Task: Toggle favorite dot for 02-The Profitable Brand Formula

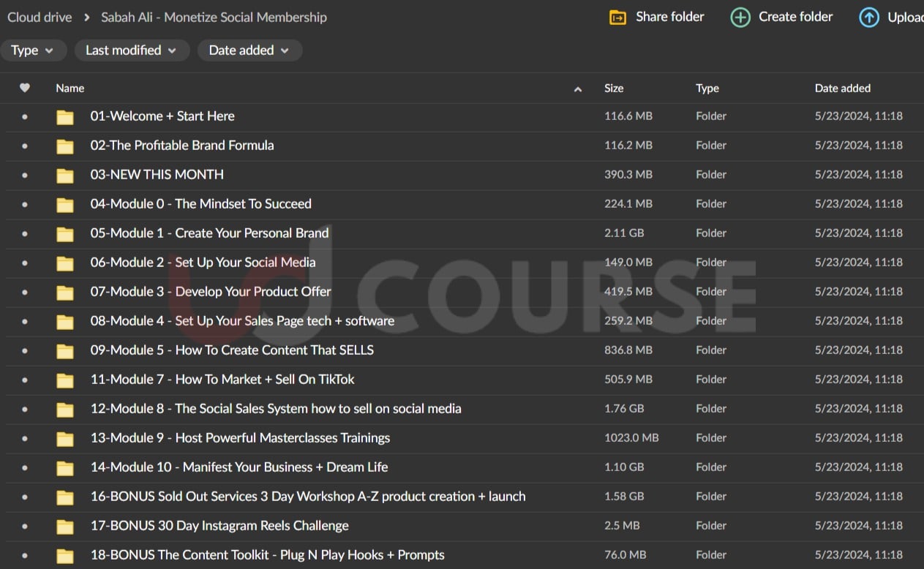Action: tap(25, 146)
